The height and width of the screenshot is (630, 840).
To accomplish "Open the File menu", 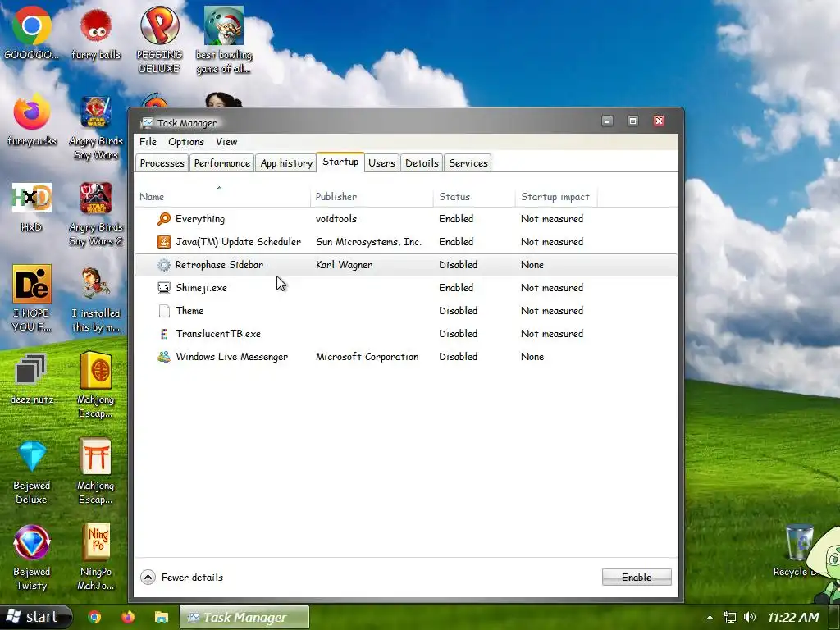I will [148, 141].
